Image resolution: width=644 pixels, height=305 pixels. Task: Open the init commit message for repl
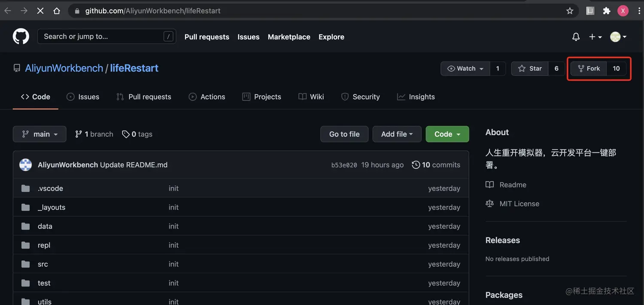tap(173, 245)
